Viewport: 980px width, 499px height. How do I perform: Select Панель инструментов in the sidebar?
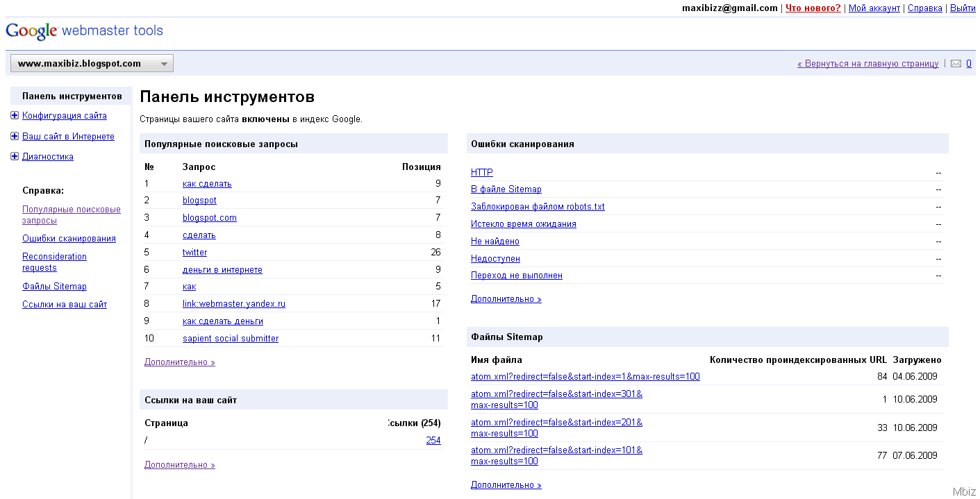click(x=72, y=96)
